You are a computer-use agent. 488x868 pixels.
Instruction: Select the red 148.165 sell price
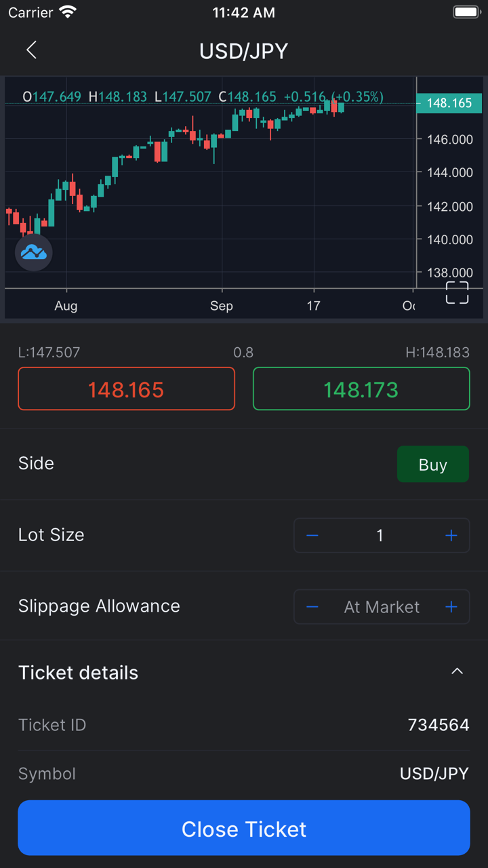click(x=126, y=389)
